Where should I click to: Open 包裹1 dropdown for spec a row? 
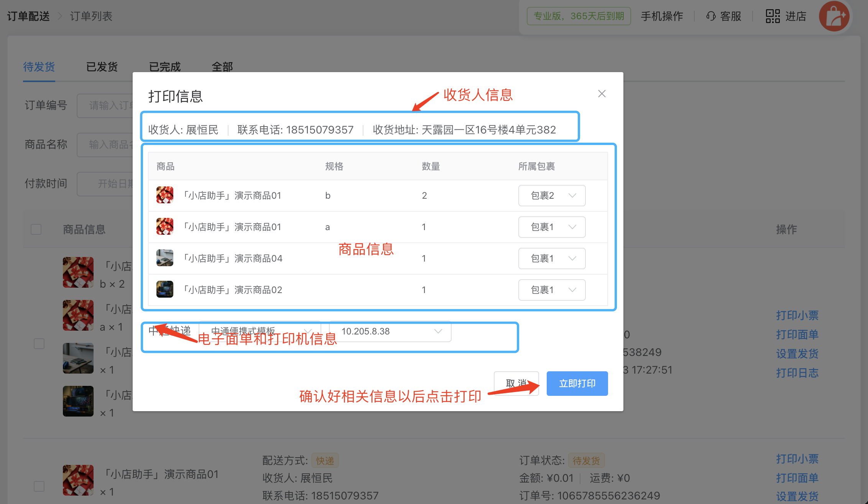click(x=552, y=227)
